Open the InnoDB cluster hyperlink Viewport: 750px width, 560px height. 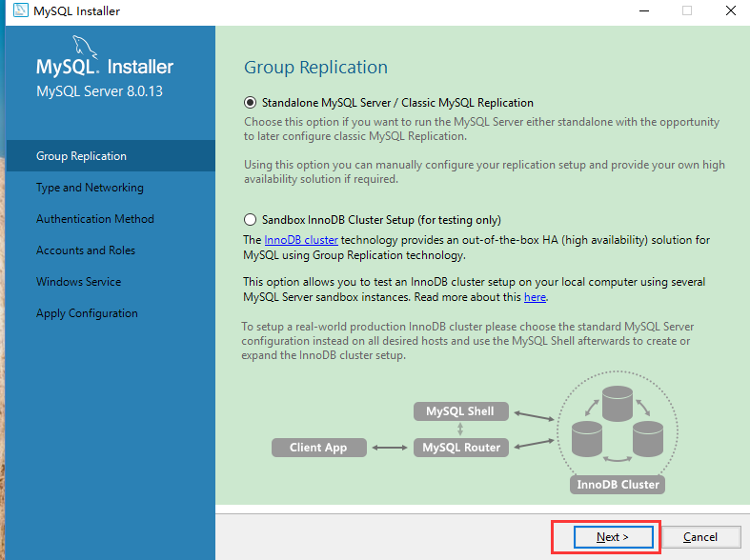[301, 240]
